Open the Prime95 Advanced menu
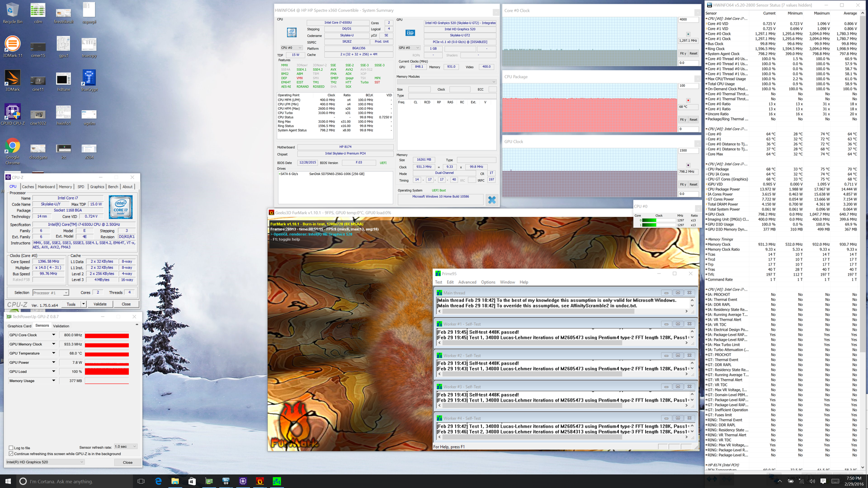 click(x=467, y=282)
